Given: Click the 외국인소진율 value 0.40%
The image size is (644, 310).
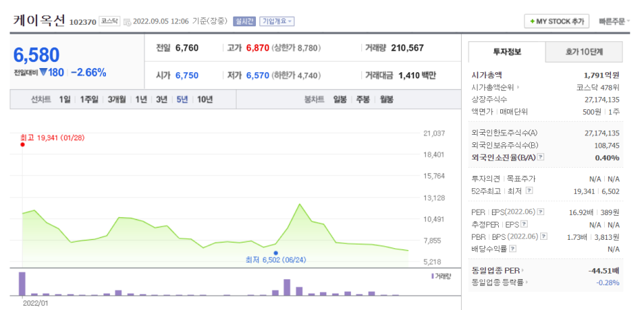Looking at the screenshot, I should 608,157.
